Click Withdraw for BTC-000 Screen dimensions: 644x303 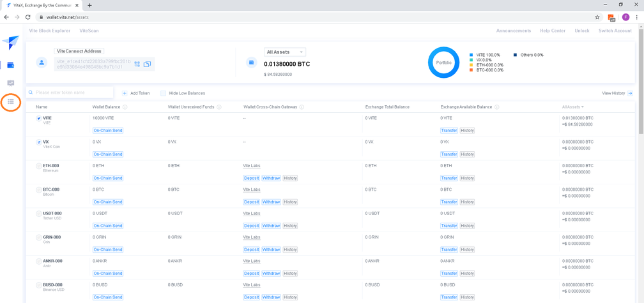pyautogui.click(x=271, y=202)
